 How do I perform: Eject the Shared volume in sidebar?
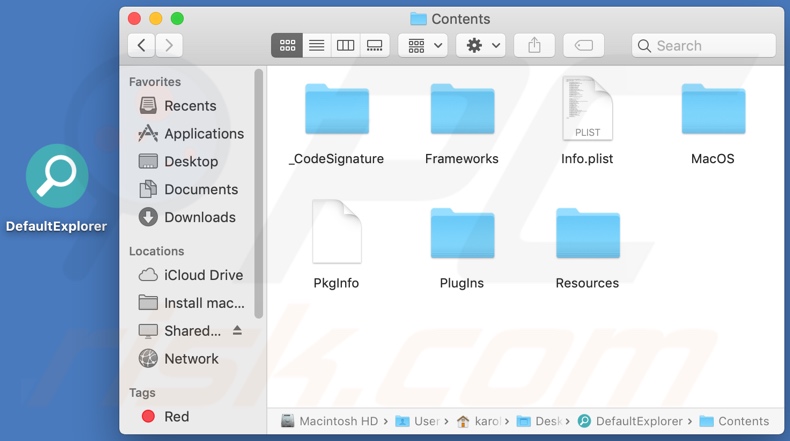(x=237, y=330)
